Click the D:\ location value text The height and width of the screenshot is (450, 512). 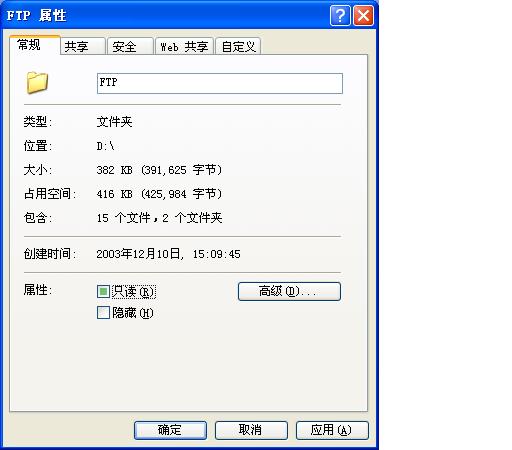point(105,146)
